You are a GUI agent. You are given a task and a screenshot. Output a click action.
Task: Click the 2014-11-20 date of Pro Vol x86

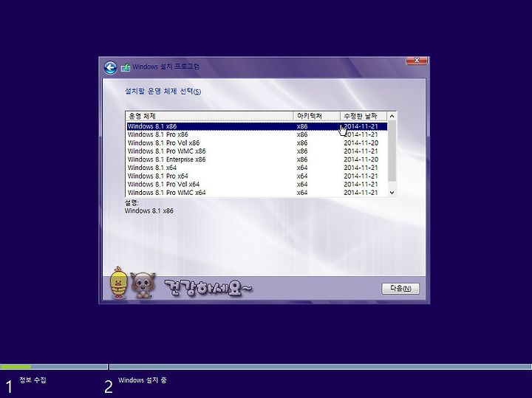click(361, 143)
